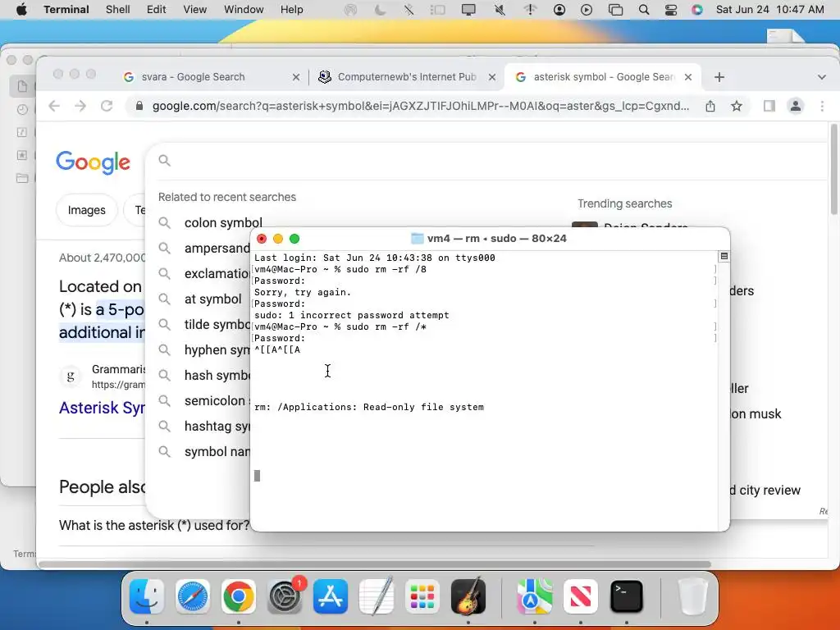Open the Chrome profile icon
Screen dimensions: 840x630
click(796, 106)
